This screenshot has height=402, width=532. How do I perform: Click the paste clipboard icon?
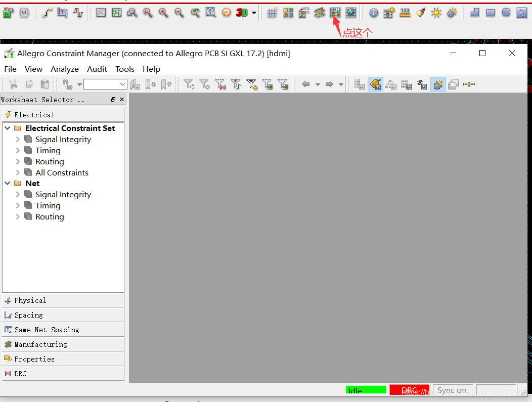[45, 84]
